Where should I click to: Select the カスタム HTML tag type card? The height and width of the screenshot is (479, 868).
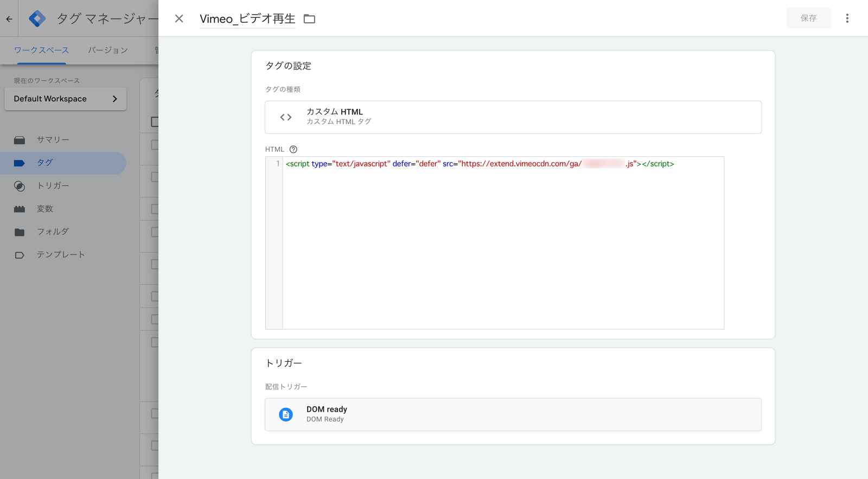point(513,117)
